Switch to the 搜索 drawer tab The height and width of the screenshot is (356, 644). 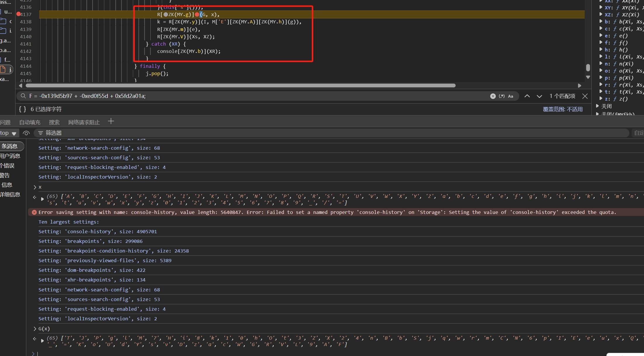(x=54, y=122)
